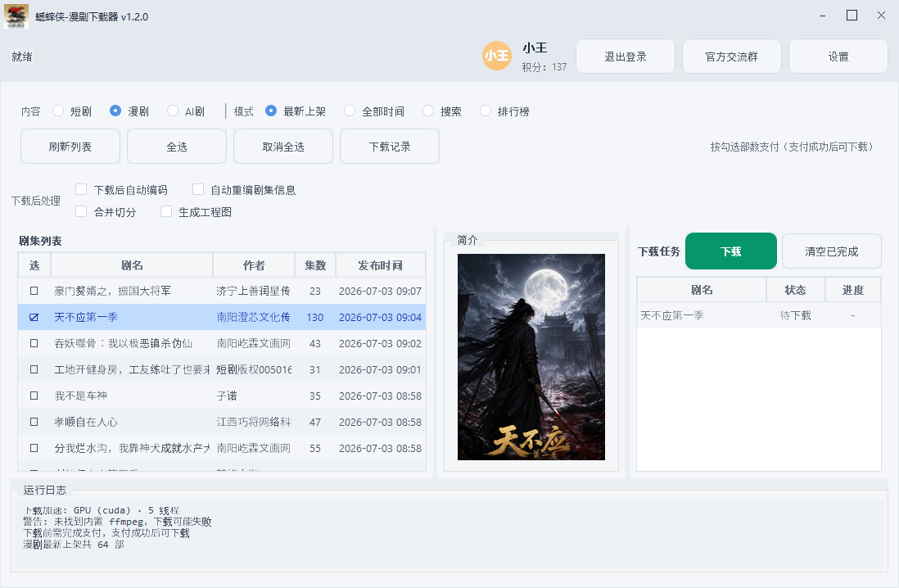Click publish time 2026-07-03 09:01

click(x=380, y=369)
